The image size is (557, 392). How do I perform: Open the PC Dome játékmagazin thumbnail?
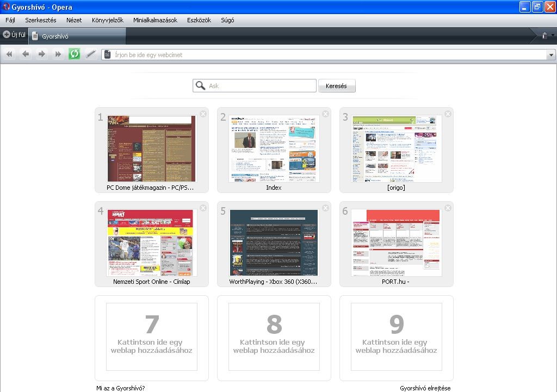151,148
